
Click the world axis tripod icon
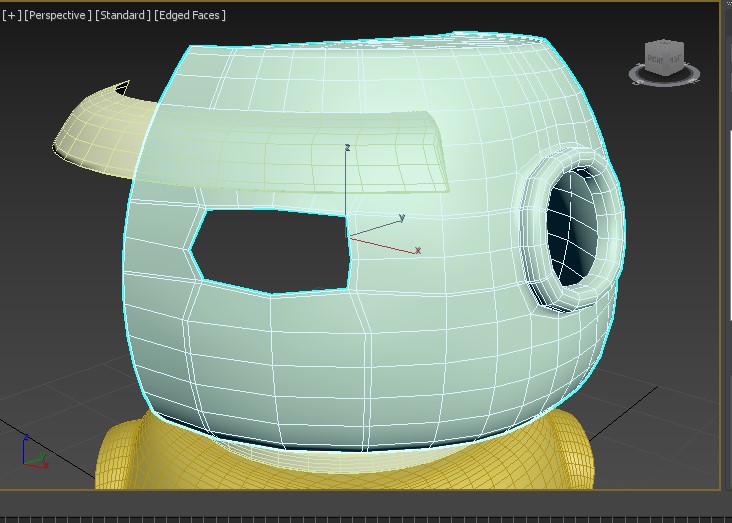coord(32,454)
